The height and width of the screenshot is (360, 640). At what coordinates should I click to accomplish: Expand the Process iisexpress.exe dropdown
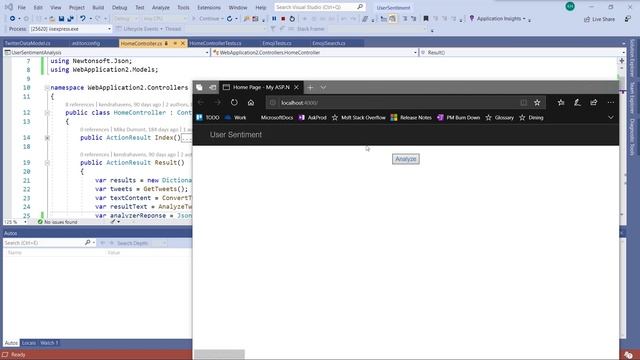click(109, 29)
